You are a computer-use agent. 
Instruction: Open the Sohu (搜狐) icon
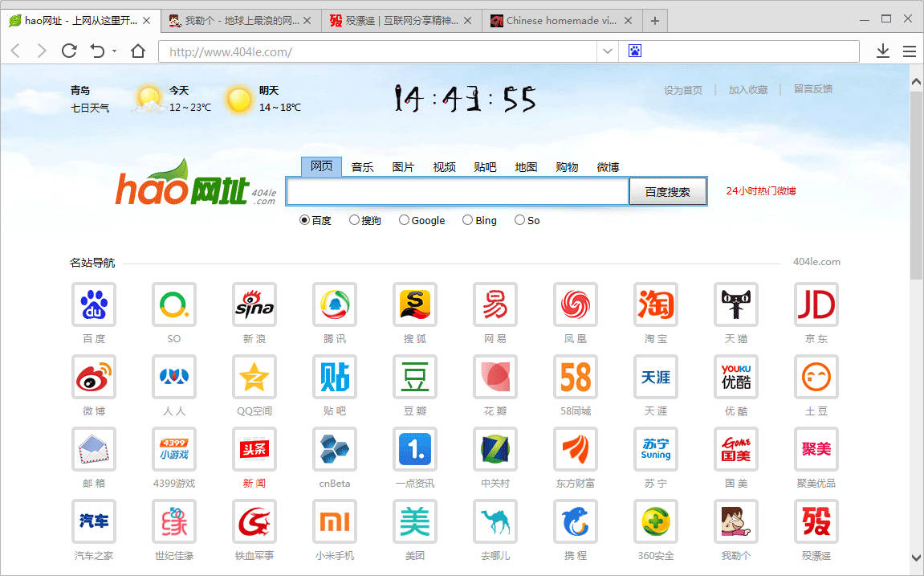(415, 304)
